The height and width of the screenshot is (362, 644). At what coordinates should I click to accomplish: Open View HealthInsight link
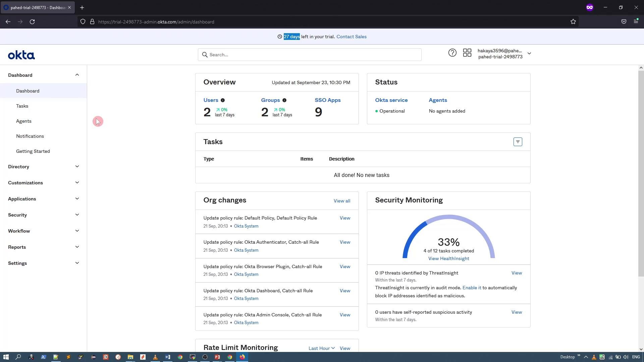(448, 258)
